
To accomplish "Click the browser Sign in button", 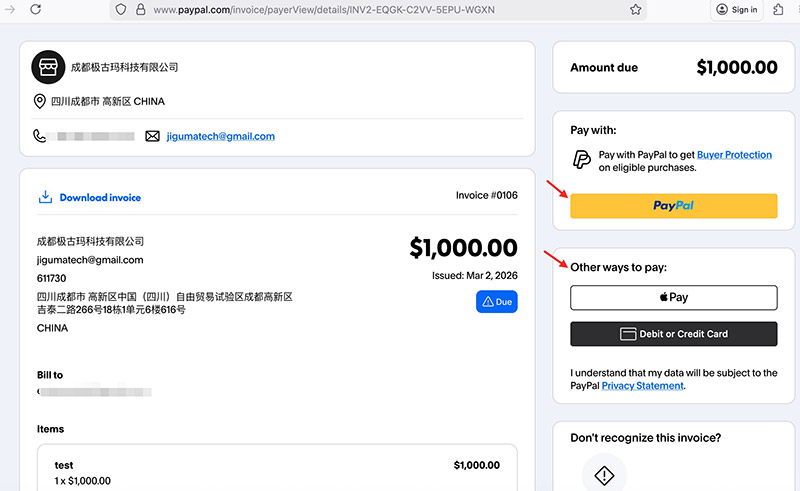I will (737, 9).
